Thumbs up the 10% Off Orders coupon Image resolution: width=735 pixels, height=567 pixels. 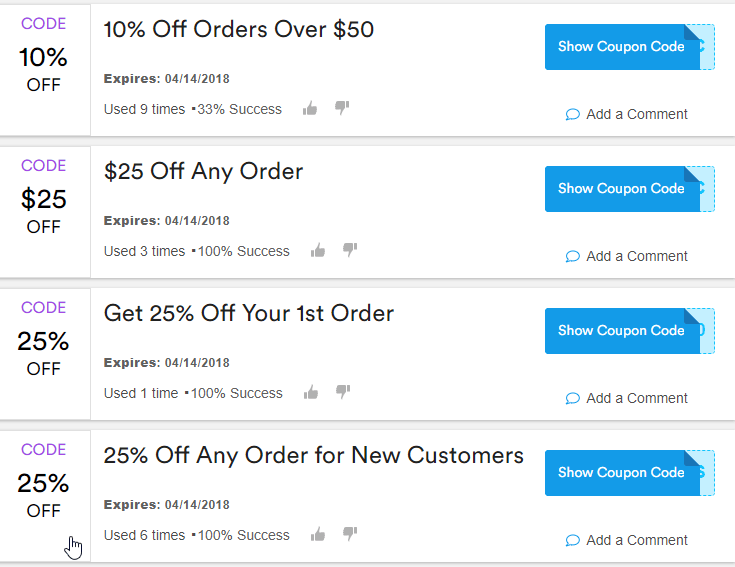(310, 109)
